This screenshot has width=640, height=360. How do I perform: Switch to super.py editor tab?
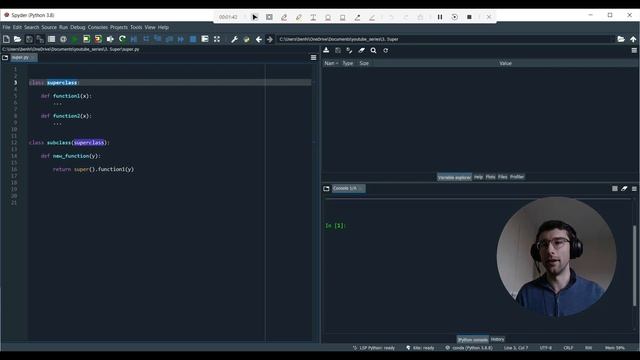(x=23, y=58)
